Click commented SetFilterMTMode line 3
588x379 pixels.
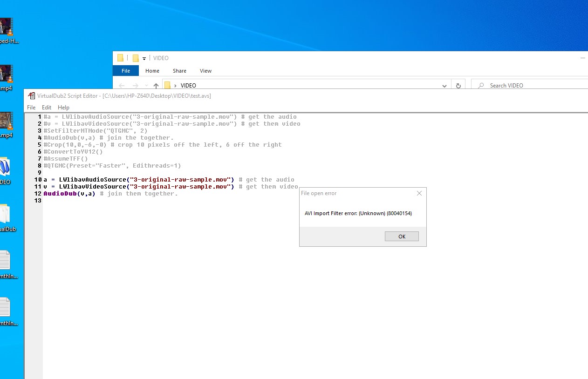tap(96, 131)
